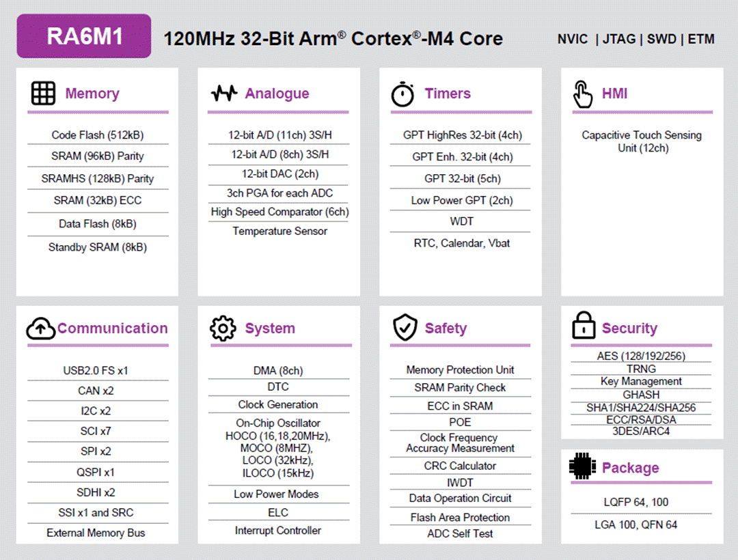Click the Package chip icon
This screenshot has width=738, height=560.
[584, 467]
